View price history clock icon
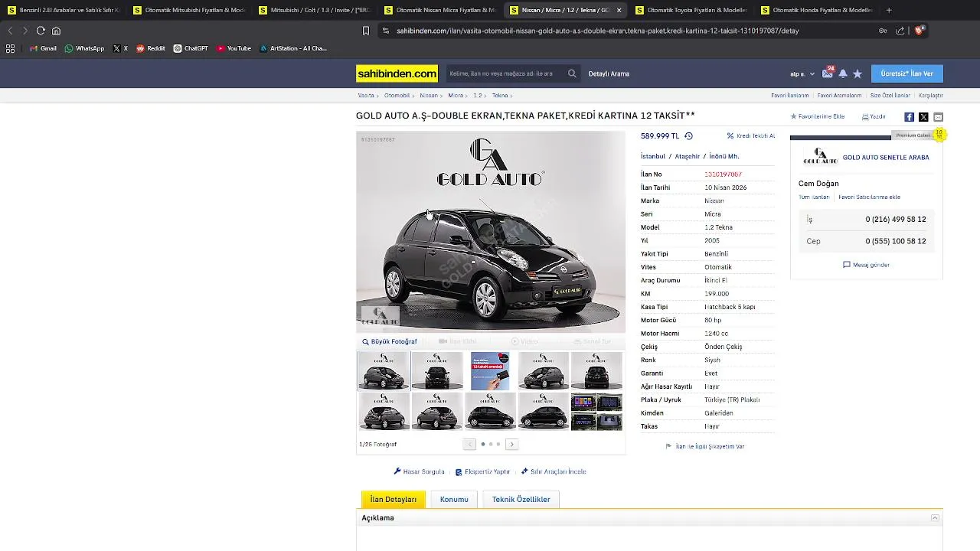The width and height of the screenshot is (980, 551). click(x=688, y=135)
